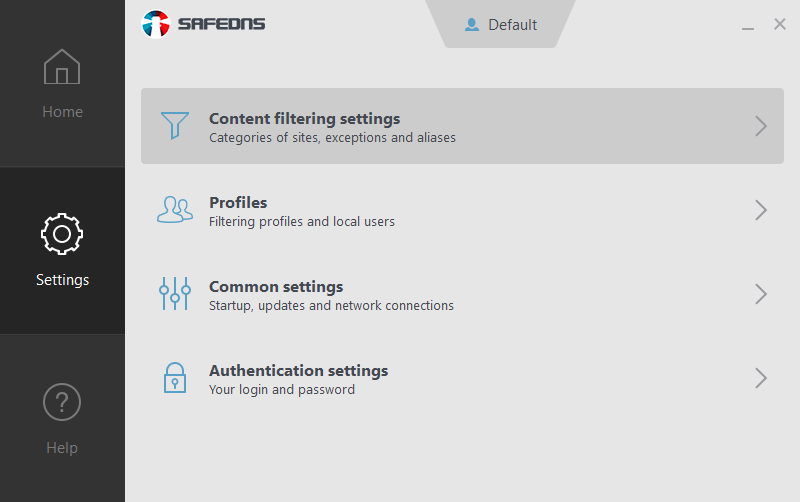This screenshot has width=800, height=502.
Task: Click the Profiles users icon
Action: 175,210
